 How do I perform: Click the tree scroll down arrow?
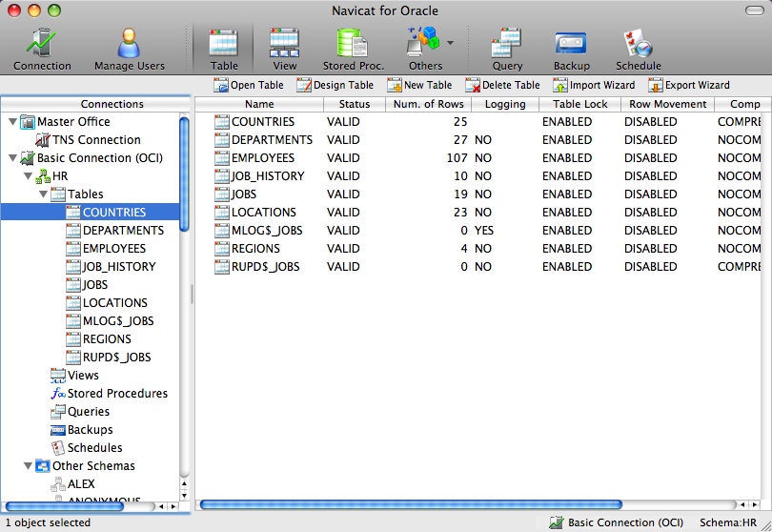[184, 496]
